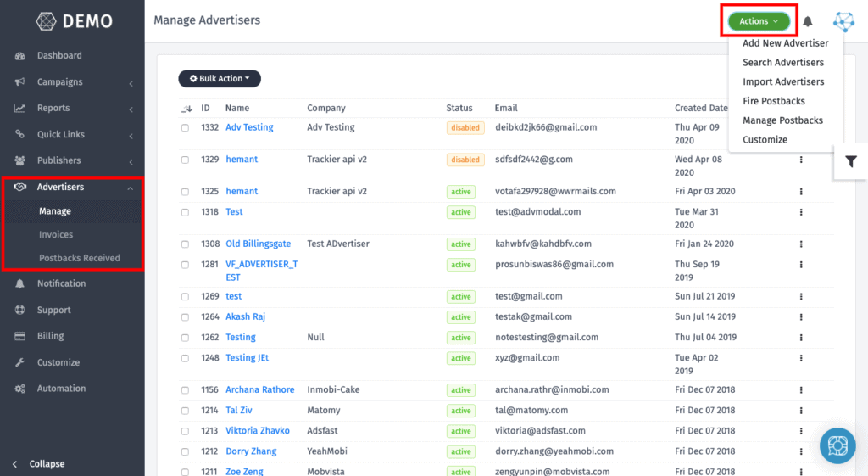Open the filter funnel icon
The height and width of the screenshot is (476, 868).
point(851,162)
